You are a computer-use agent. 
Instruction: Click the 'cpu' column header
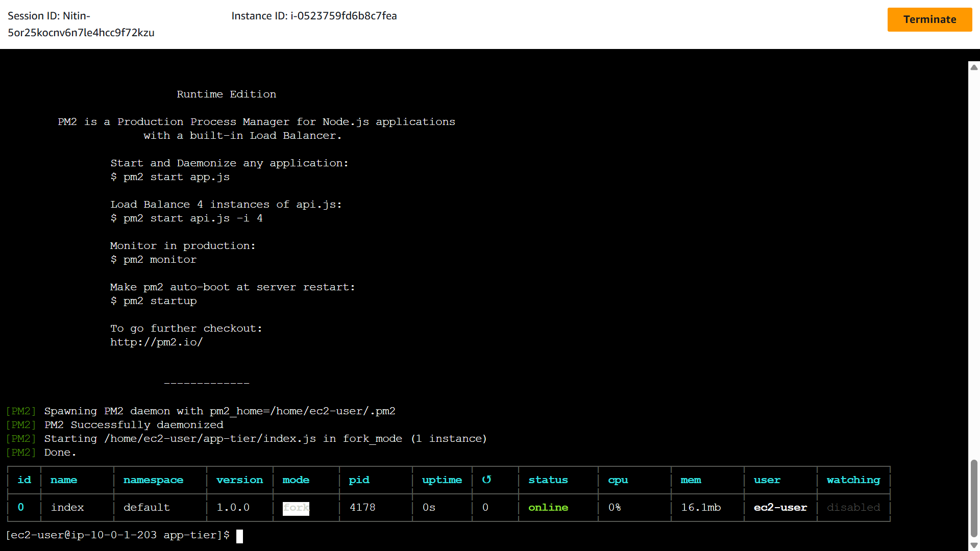coord(618,480)
